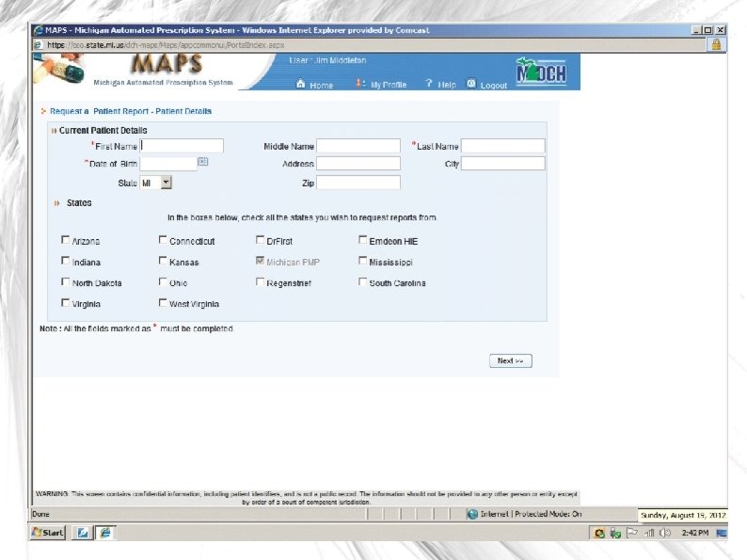
Task: Click the Michigan PMP checkbox
Action: point(260,261)
